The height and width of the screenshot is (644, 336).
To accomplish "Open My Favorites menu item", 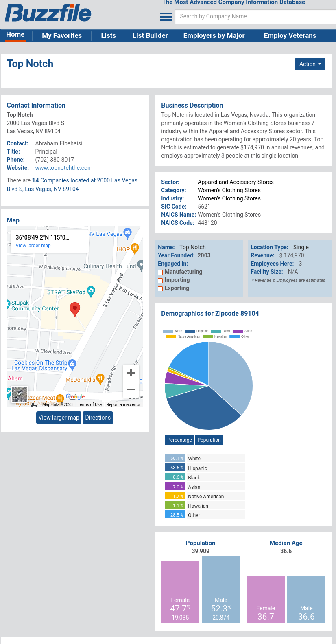I will coord(62,35).
